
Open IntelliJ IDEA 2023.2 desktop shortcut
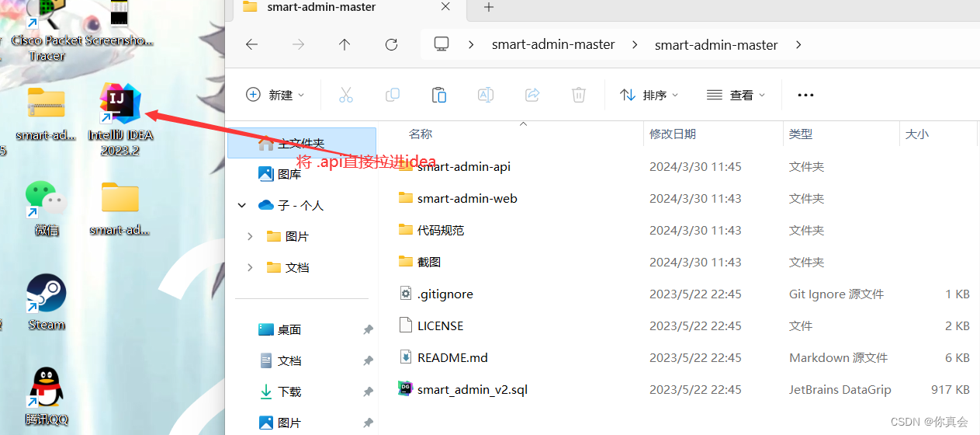[120, 119]
